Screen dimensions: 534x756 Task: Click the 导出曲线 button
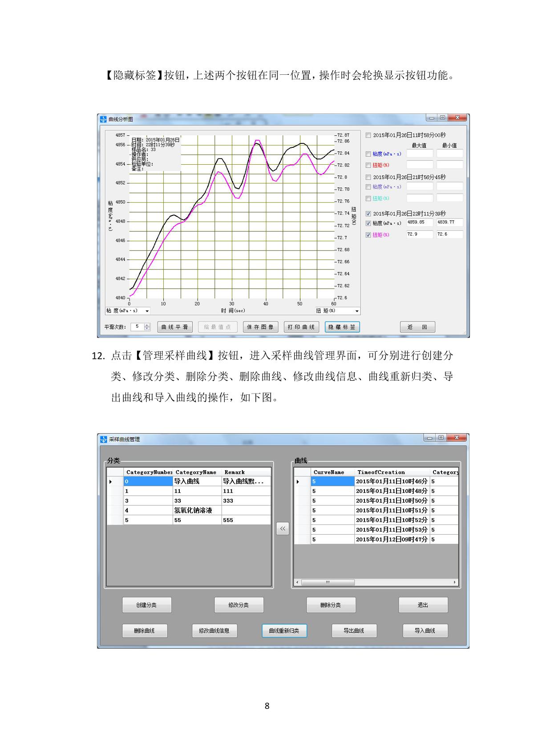[354, 631]
